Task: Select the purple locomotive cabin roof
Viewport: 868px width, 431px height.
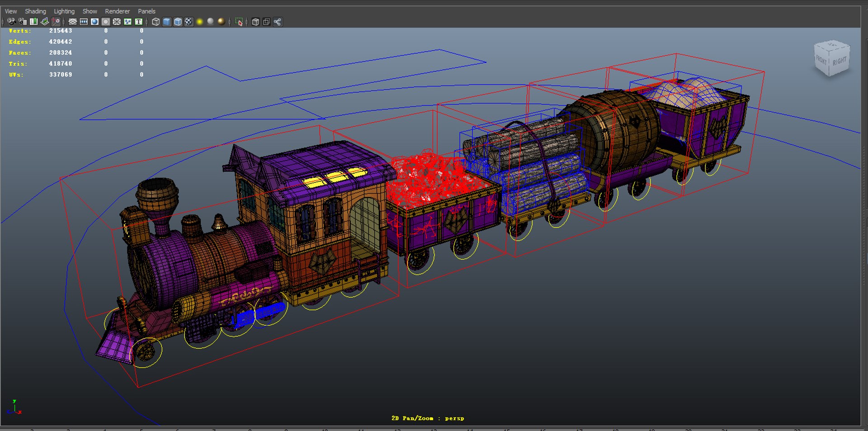Action: 325,170
